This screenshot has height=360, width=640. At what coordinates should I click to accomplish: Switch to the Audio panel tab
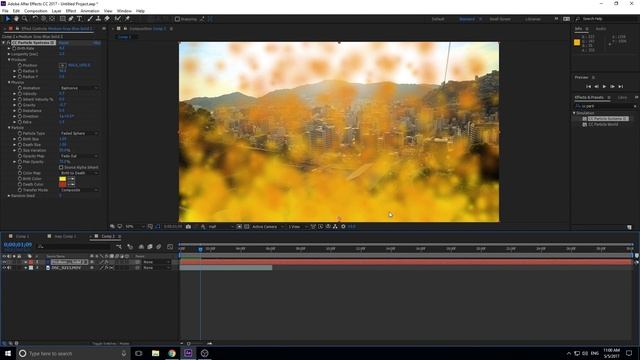(600, 29)
